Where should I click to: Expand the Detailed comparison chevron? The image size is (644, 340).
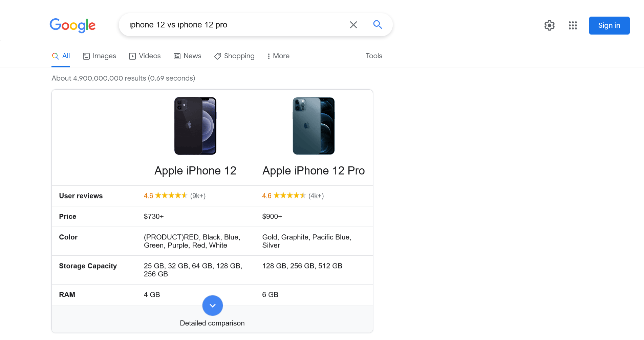coord(212,305)
